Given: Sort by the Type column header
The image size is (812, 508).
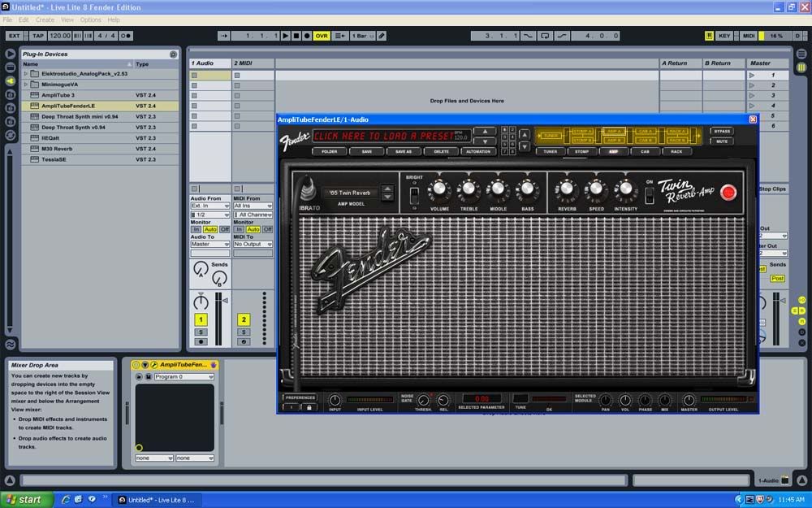Looking at the screenshot, I should (155, 64).
